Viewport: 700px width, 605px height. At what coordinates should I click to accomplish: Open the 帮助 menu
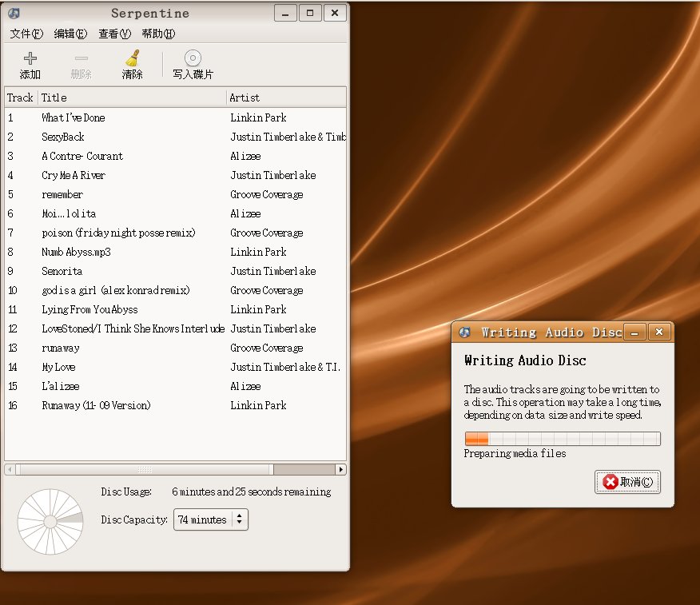coord(157,34)
